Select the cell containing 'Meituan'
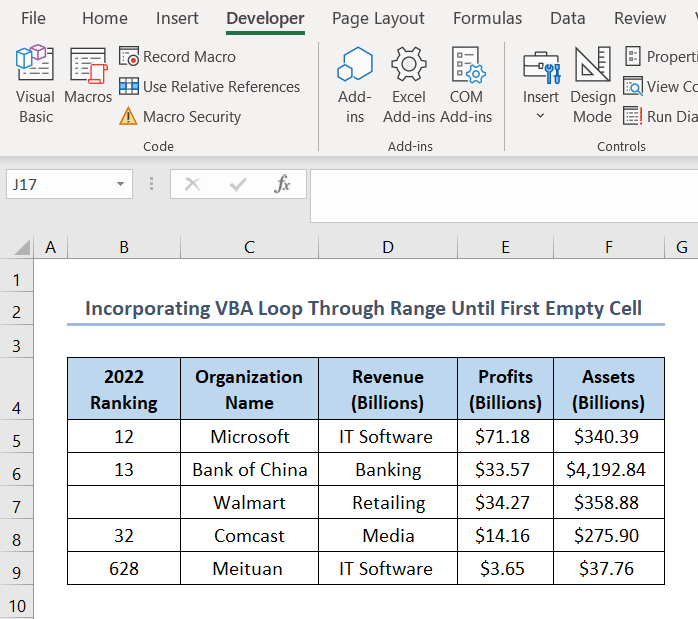The height and width of the screenshot is (619, 698). click(x=249, y=568)
